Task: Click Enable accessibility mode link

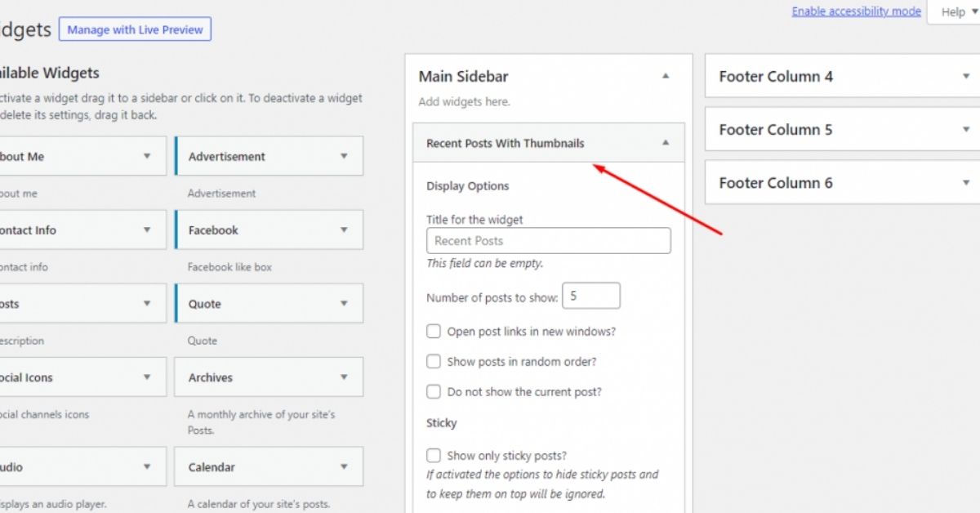Action: pos(856,11)
